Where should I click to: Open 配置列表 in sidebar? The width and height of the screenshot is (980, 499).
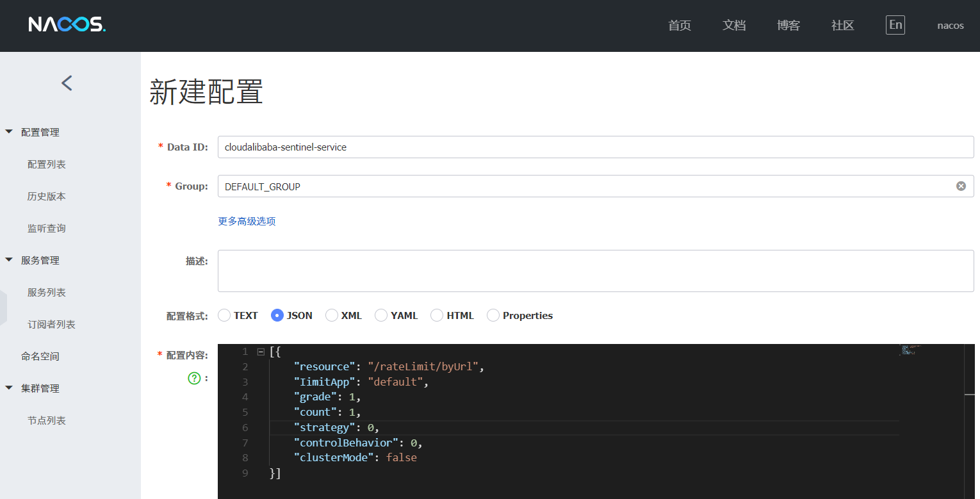[47, 165]
